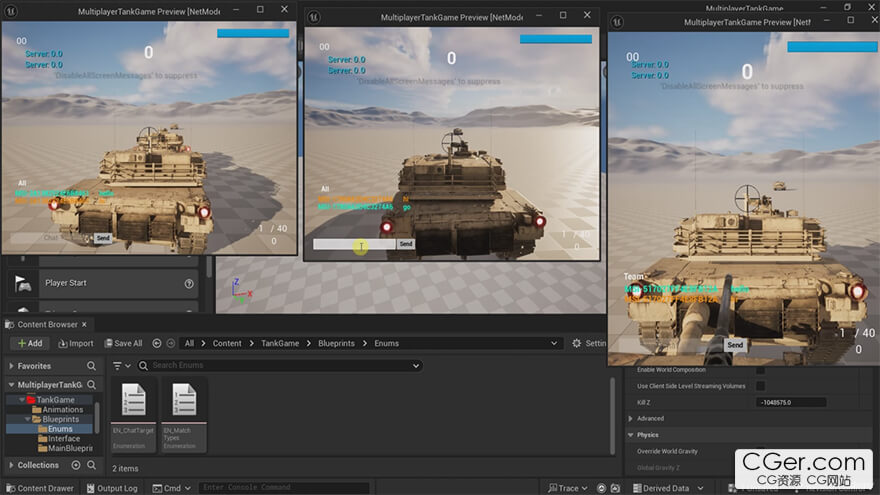Click Unreal logo in right preview window
Viewport: 880px width, 495px height.
tap(617, 22)
